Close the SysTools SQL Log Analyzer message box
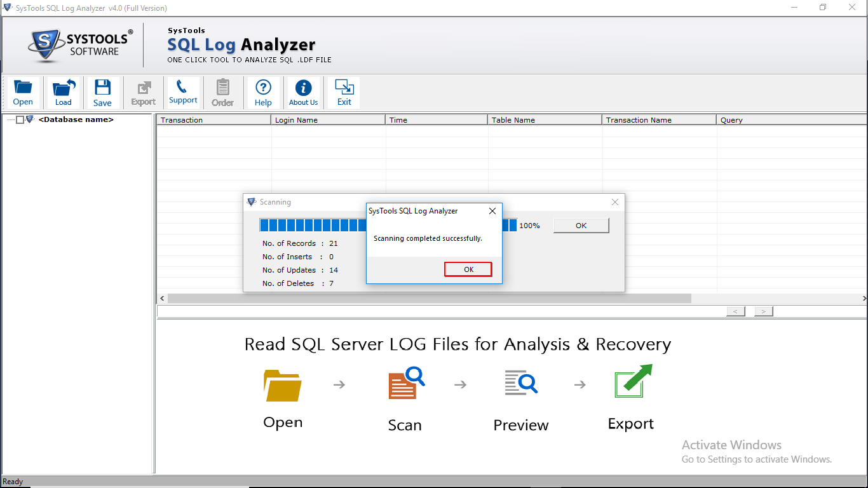The height and width of the screenshot is (488, 868). pos(492,211)
